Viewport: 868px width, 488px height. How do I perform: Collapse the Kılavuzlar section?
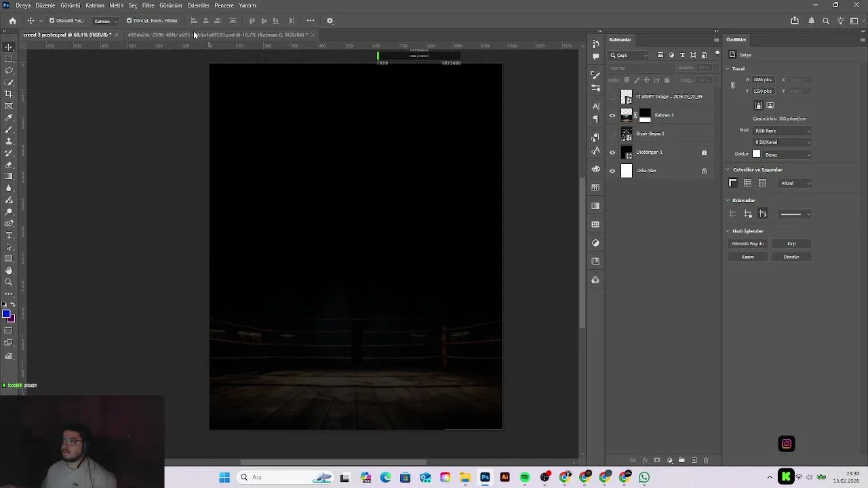pos(728,201)
